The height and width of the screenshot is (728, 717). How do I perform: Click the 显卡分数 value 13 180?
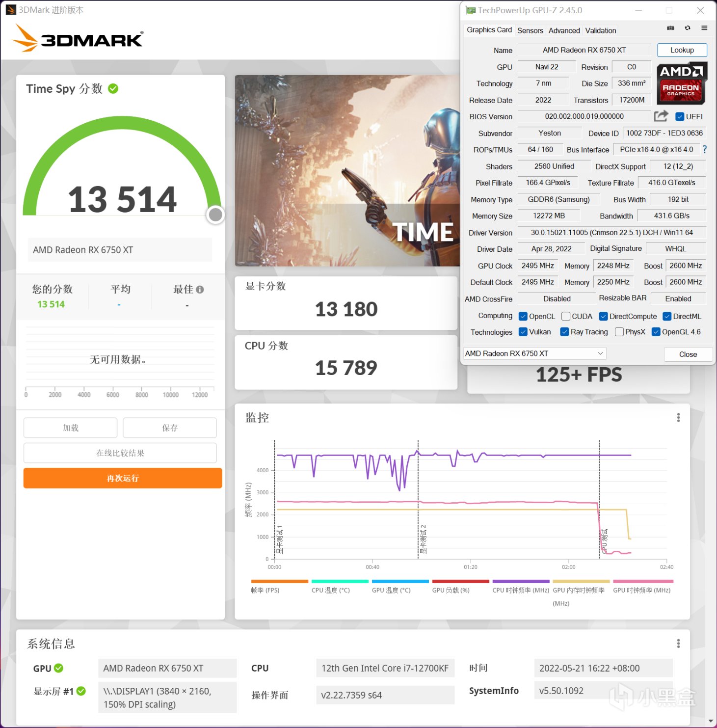(x=346, y=309)
